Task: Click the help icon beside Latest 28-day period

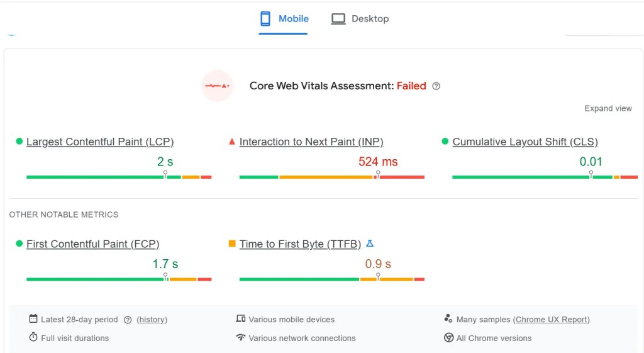Action: [x=128, y=320]
